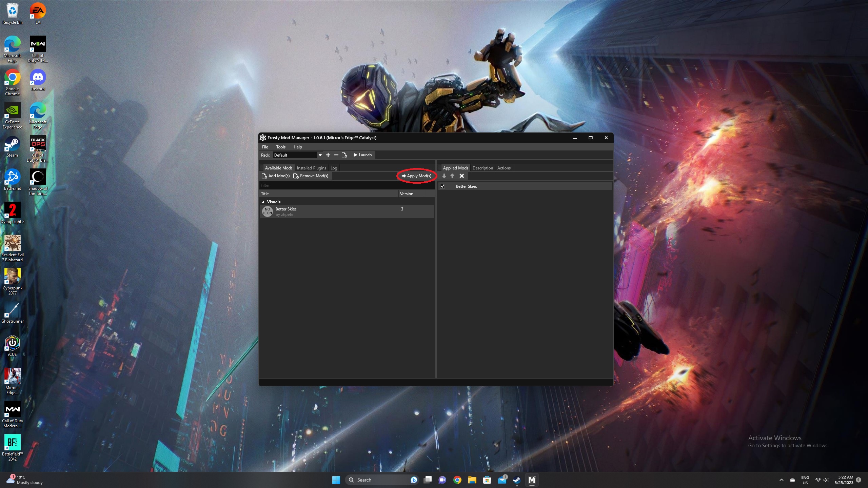This screenshot has height=488, width=868.
Task: Show hidden system tray icons chevron
Action: coord(781,480)
